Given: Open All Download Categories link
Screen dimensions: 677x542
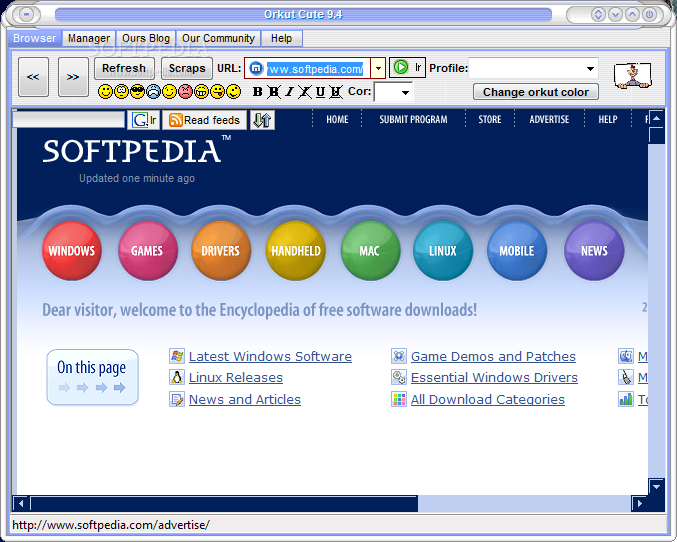Looking at the screenshot, I should pyautogui.click(x=487, y=399).
